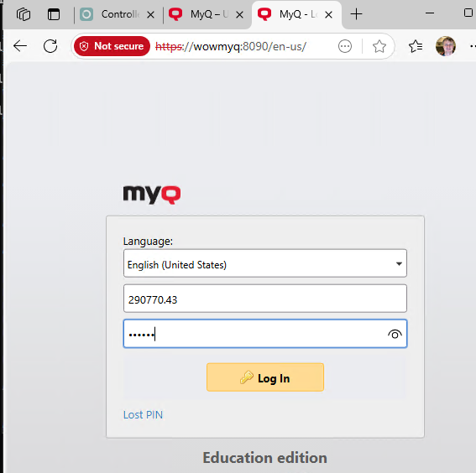Add this page to favorites star
This screenshot has height=473, width=476.
point(379,46)
